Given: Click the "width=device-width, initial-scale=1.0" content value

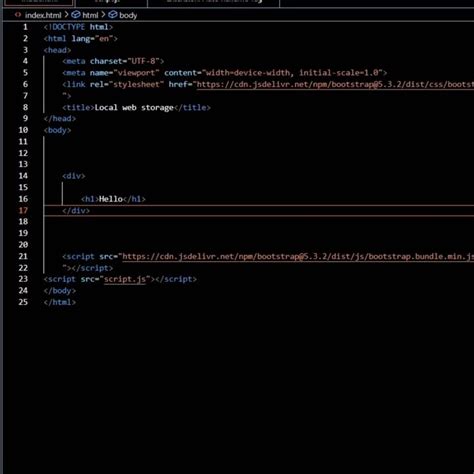Looking at the screenshot, I should (x=292, y=73).
